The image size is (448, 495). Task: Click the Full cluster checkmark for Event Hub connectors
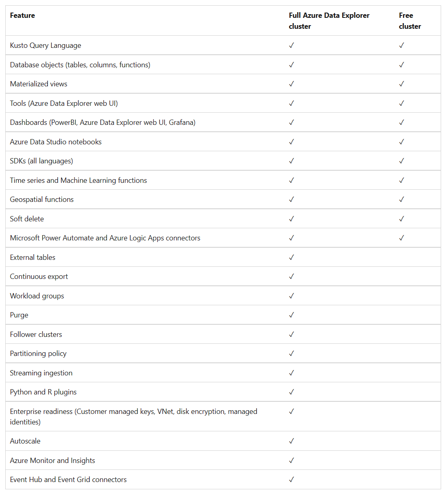(x=292, y=480)
